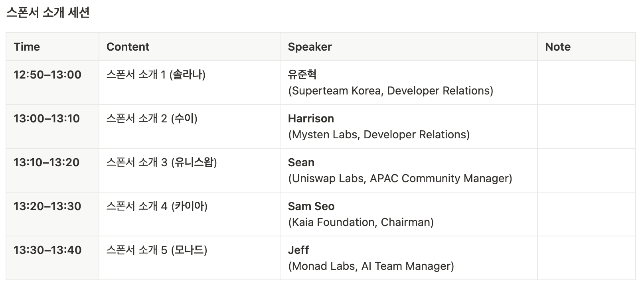Click the 스폰서 소개 4 (카이아) cell
Viewport: 644px width, 291px height.
point(190,214)
